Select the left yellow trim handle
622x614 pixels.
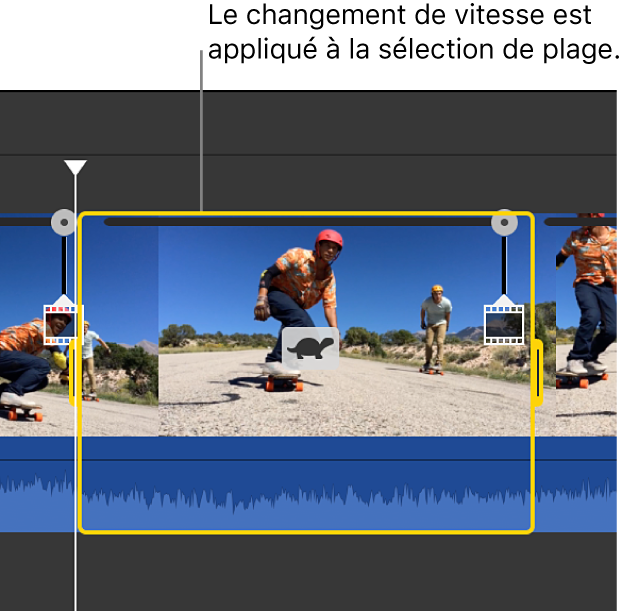click(x=75, y=372)
